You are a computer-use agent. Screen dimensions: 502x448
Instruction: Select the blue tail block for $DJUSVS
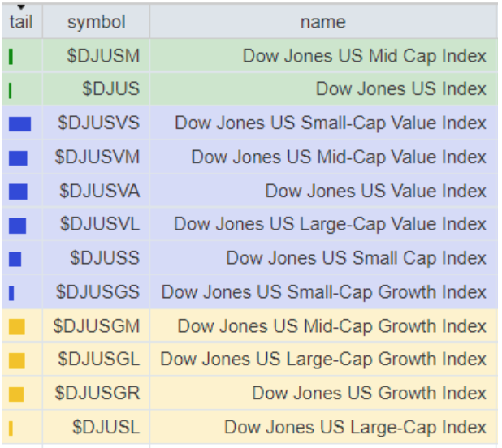19,124
